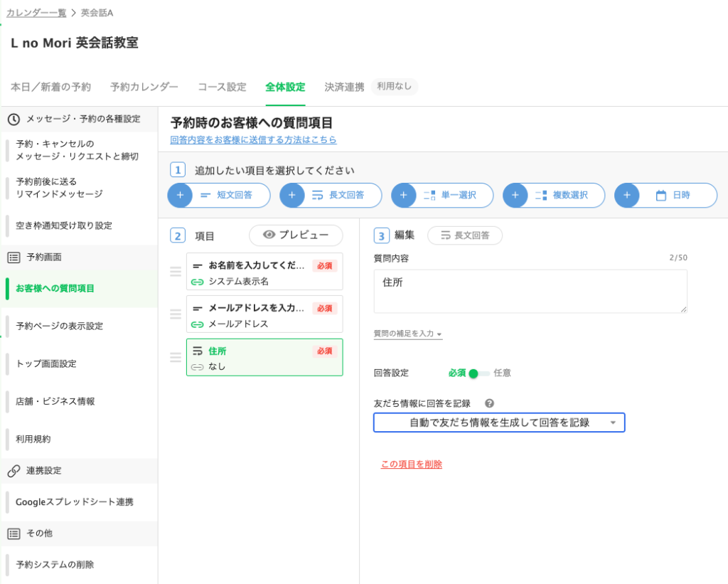Click drag handle beside メールアドレス item

tap(176, 314)
